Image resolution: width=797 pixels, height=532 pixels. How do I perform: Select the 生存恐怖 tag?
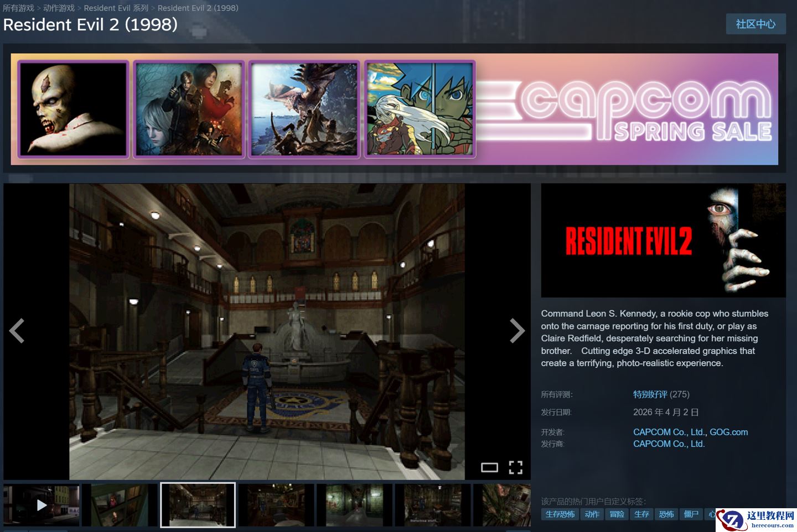(x=560, y=514)
